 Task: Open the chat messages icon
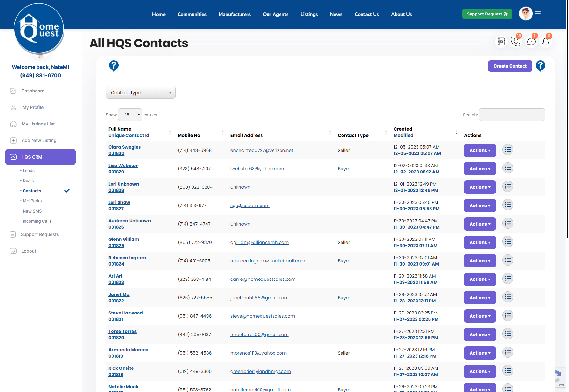[531, 42]
